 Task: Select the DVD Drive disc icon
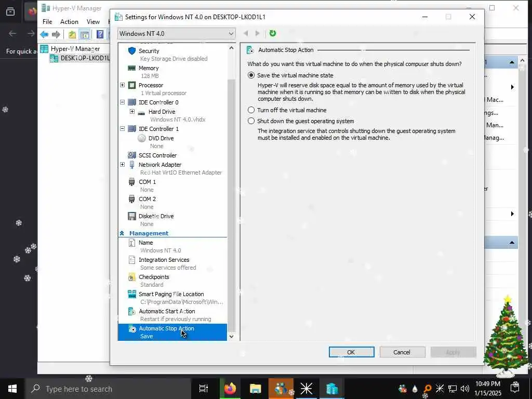142,138
